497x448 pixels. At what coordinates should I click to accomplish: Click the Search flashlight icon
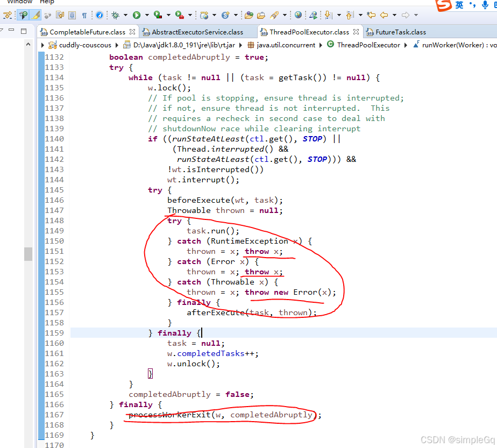(x=274, y=15)
